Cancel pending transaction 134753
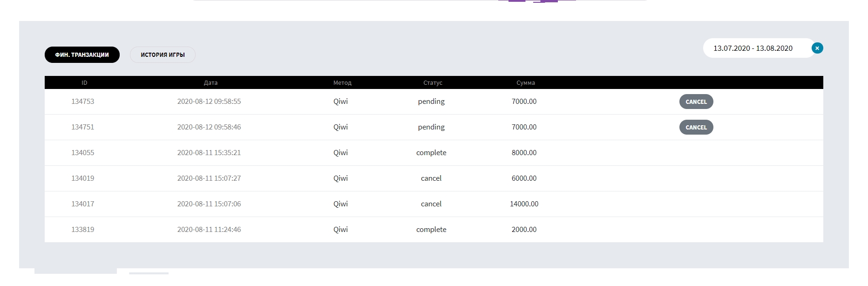The height and width of the screenshot is (286, 868). [x=696, y=102]
